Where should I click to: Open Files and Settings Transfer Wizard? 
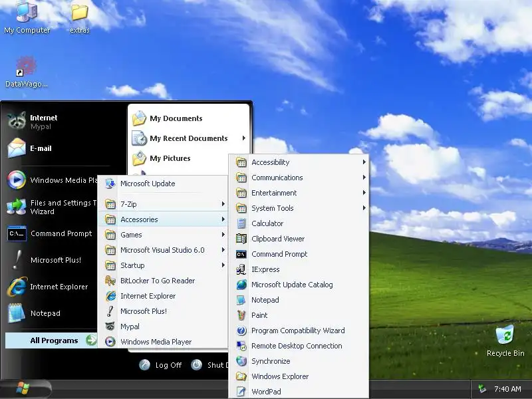click(x=51, y=207)
